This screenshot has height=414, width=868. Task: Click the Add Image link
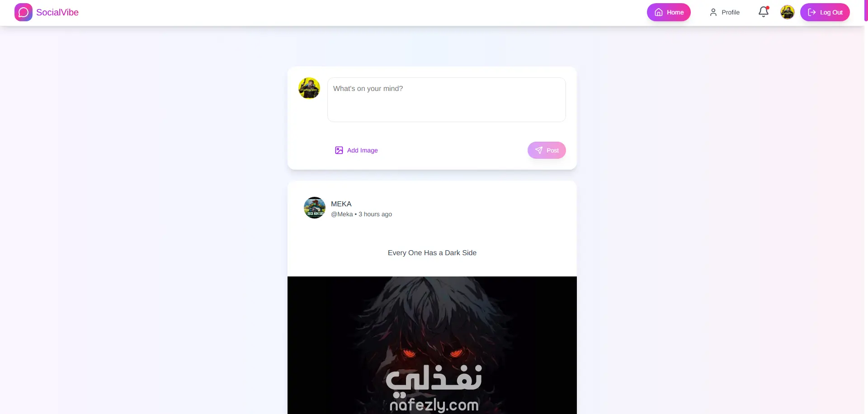click(x=356, y=150)
